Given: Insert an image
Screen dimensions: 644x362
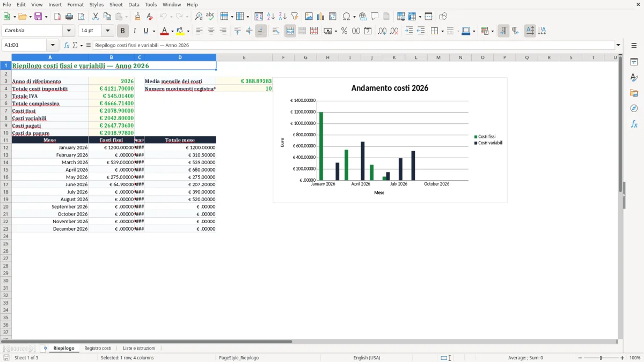Looking at the screenshot, I should click(x=309, y=17).
